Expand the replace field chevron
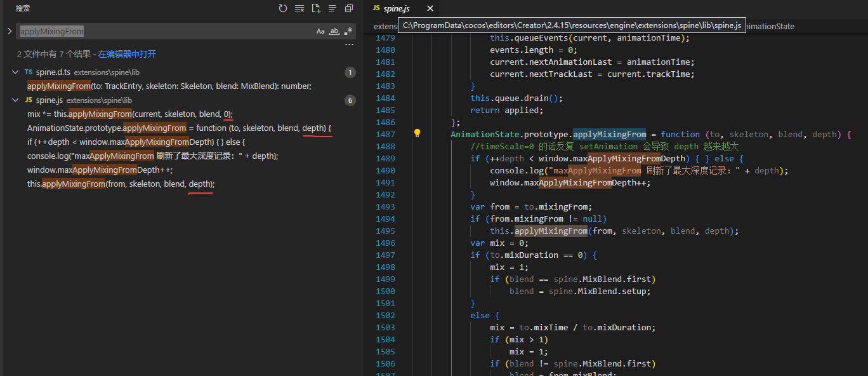The height and width of the screenshot is (376, 868). [x=10, y=31]
